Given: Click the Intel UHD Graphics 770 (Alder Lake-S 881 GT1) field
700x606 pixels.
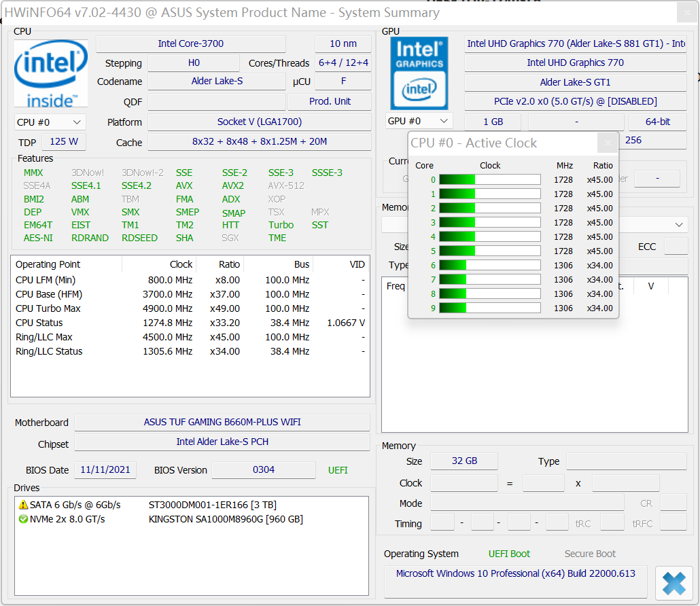Looking at the screenshot, I should pos(576,43).
